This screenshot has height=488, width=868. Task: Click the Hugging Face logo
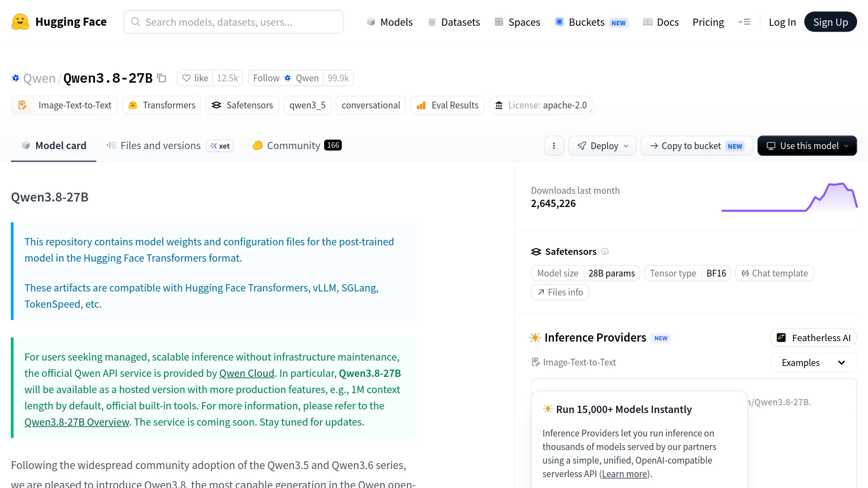59,22
